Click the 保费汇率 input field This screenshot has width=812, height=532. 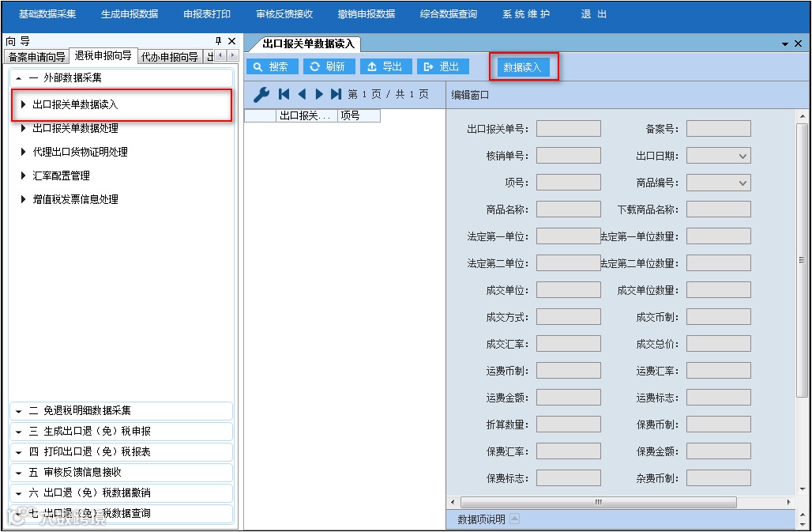569,451
